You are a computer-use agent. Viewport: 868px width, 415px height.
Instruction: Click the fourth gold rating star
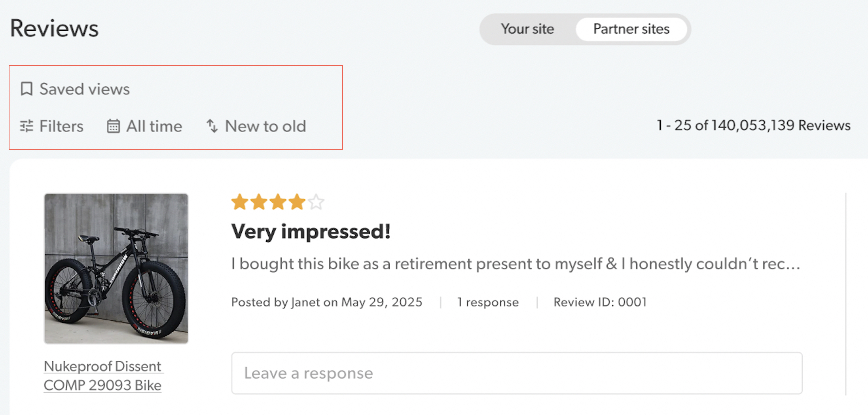pos(297,202)
